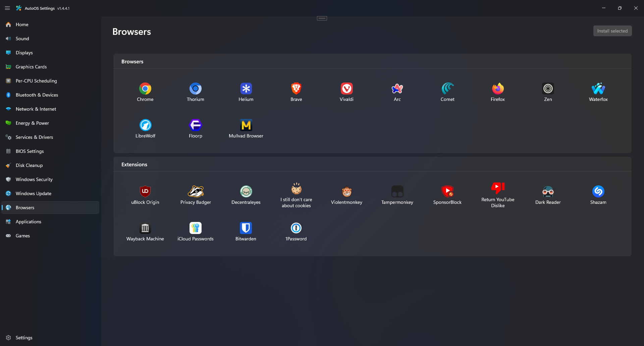The image size is (644, 346).
Task: Select the Mullvad Browser icon
Action: (246, 125)
